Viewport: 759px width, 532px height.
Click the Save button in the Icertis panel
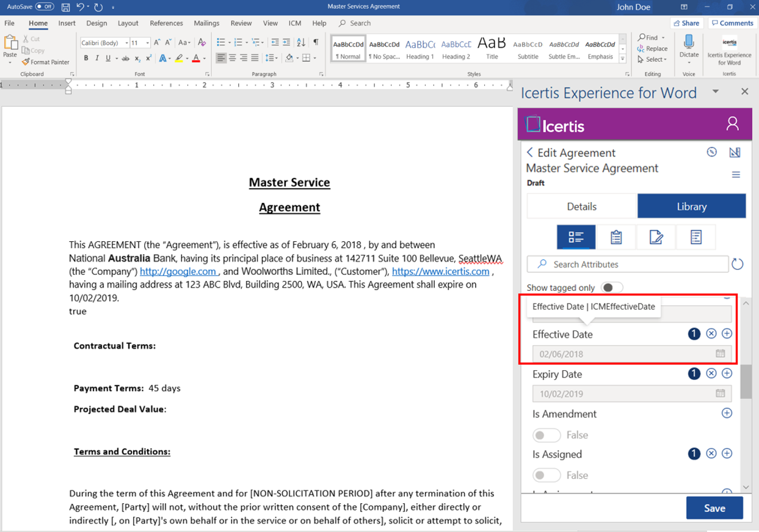(x=714, y=508)
